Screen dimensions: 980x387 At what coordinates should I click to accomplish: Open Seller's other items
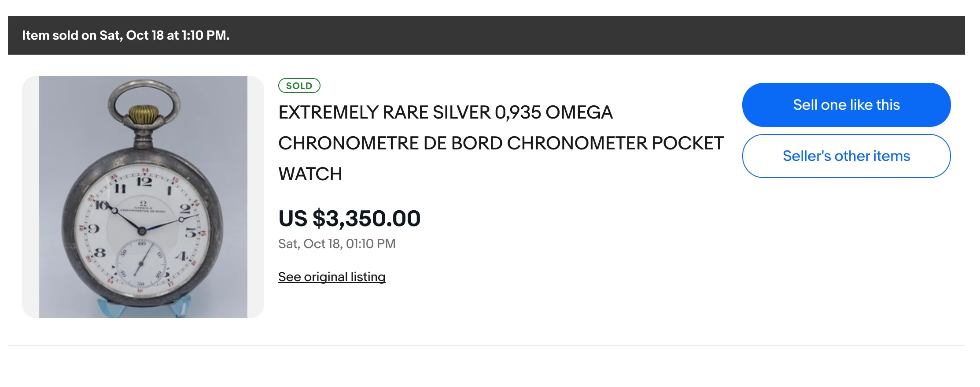846,156
